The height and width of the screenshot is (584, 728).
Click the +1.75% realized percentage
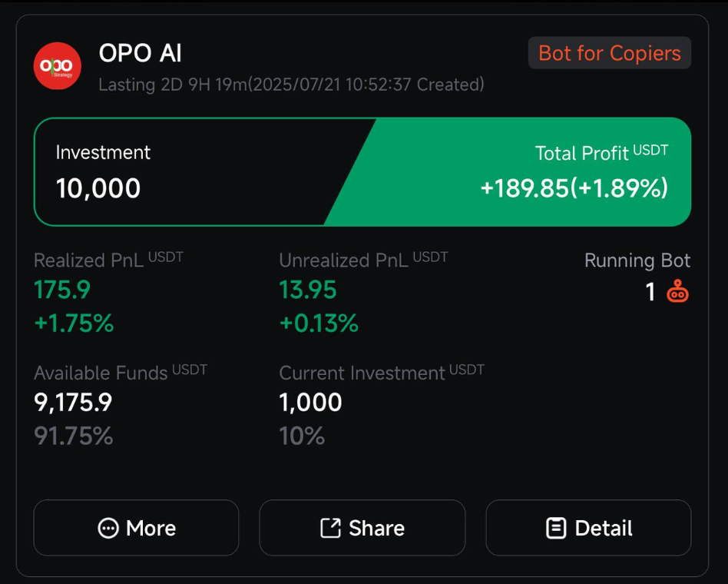click(74, 324)
